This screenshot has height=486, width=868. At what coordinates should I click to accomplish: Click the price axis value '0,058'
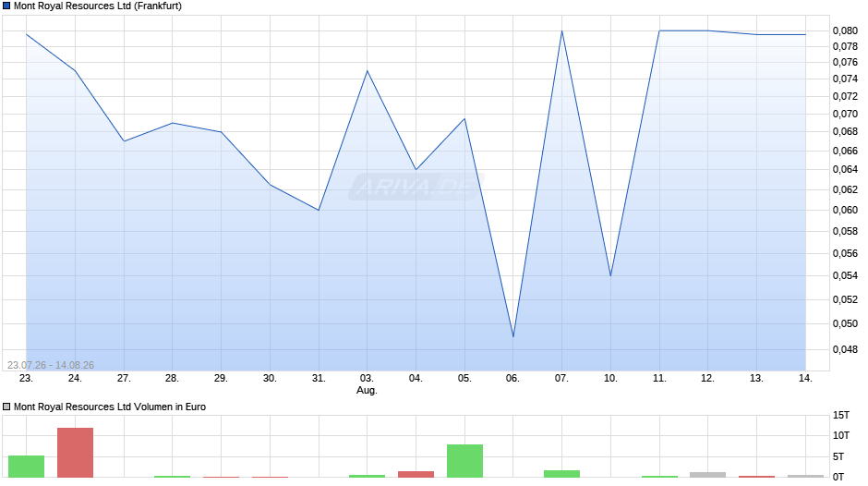click(845, 231)
